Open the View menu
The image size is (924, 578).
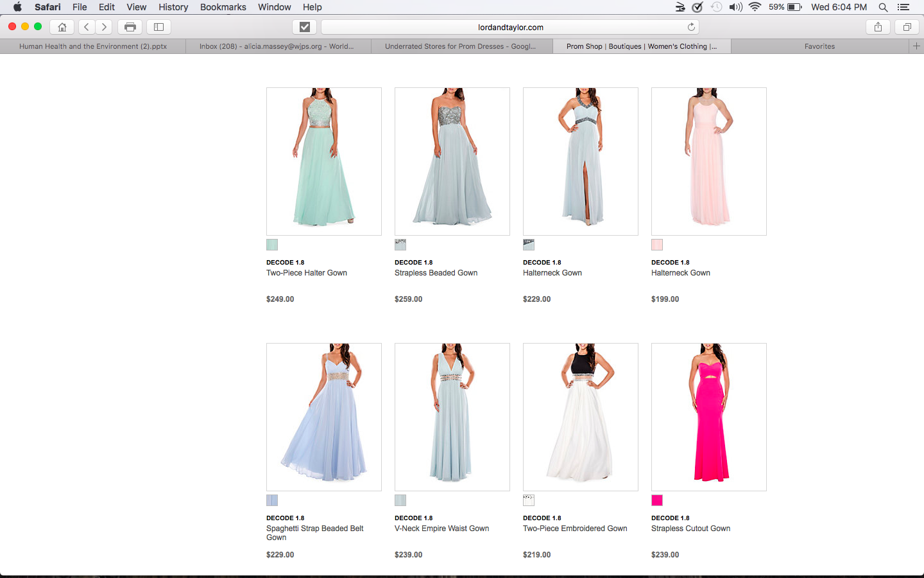tap(136, 7)
